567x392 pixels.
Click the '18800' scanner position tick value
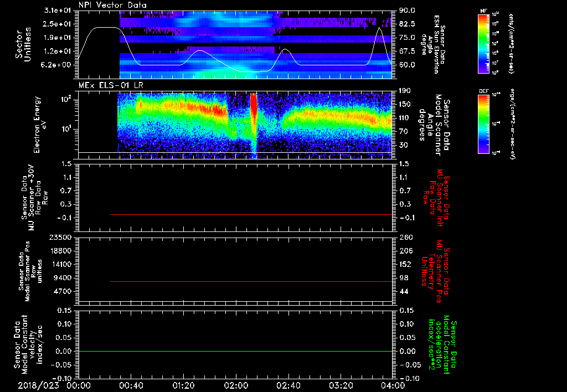pyautogui.click(x=61, y=251)
